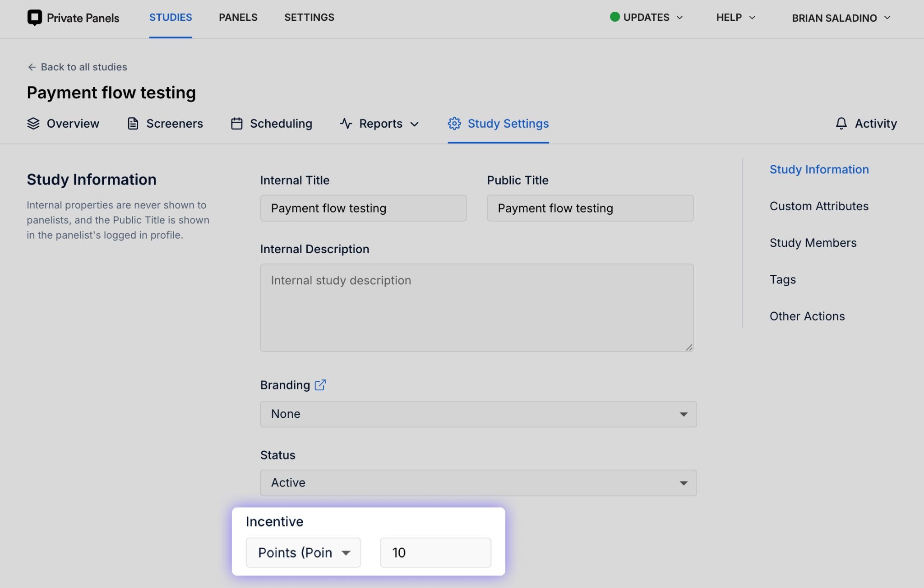Image resolution: width=924 pixels, height=588 pixels.
Task: Click the Internal Title input field
Action: click(x=363, y=208)
